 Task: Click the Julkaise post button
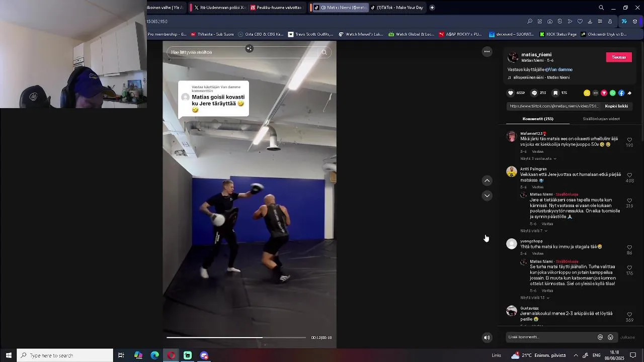point(627,337)
